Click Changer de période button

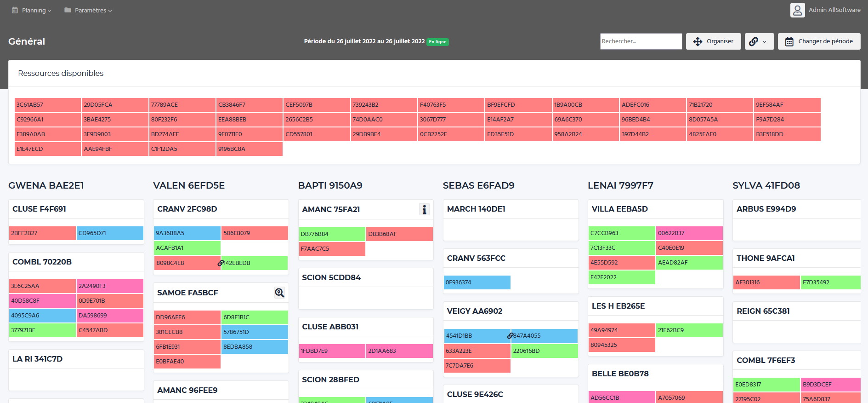tap(819, 41)
